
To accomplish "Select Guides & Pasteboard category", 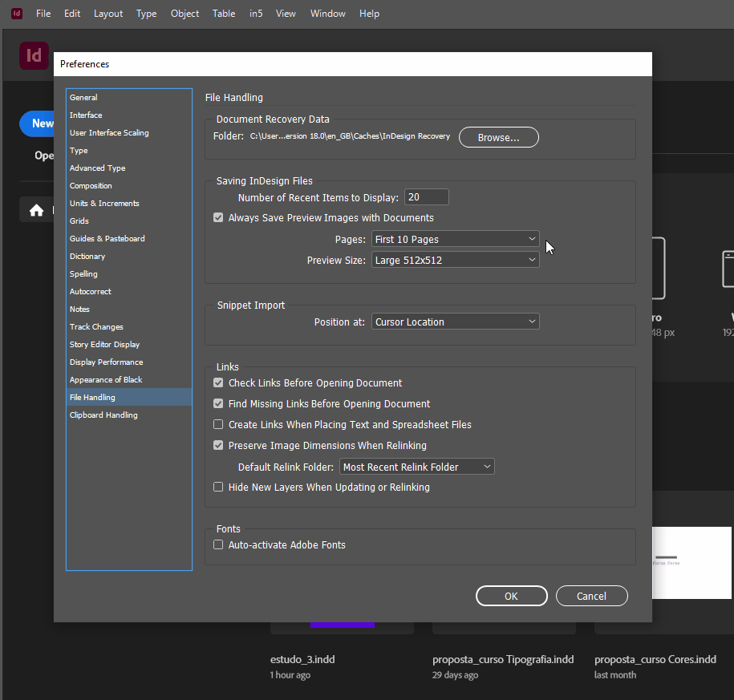I will click(x=128, y=239).
